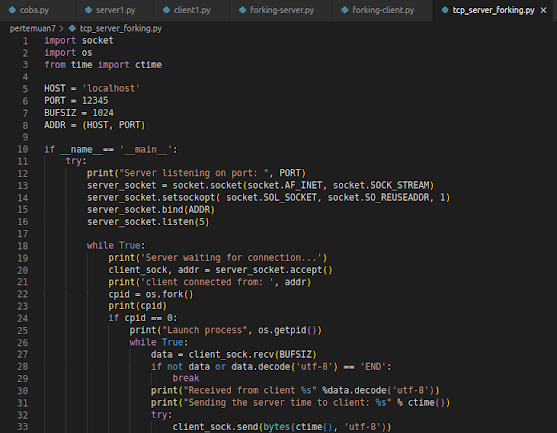Click the Python icon in the breadcrumb
This screenshot has width=557, height=433.
point(72,28)
